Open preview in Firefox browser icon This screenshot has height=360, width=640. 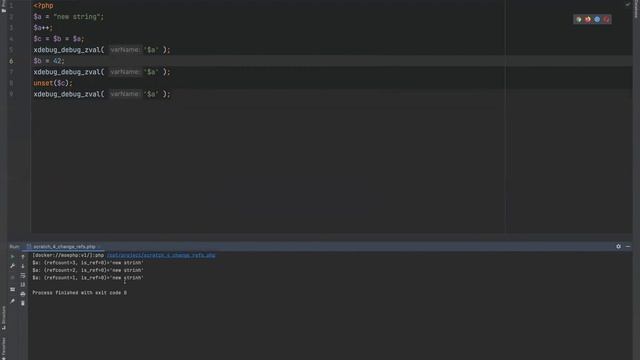(x=588, y=19)
